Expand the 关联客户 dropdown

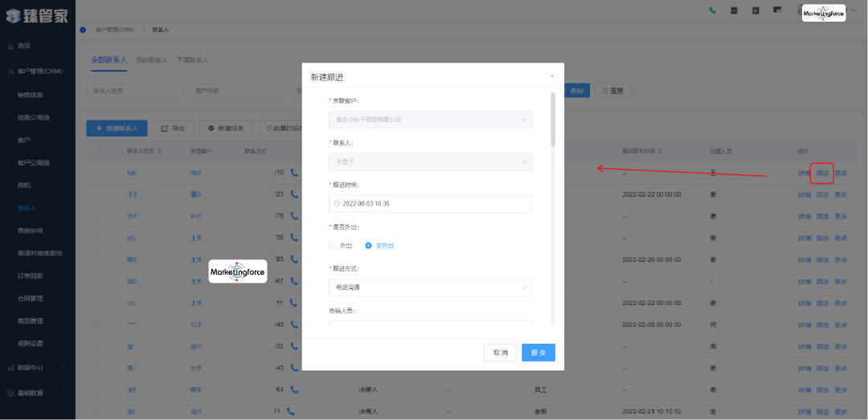430,120
